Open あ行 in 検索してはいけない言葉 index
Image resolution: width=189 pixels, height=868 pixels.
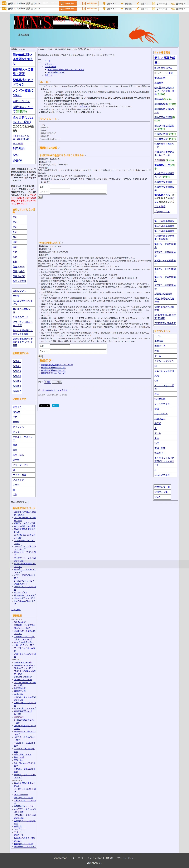click(15, 217)
